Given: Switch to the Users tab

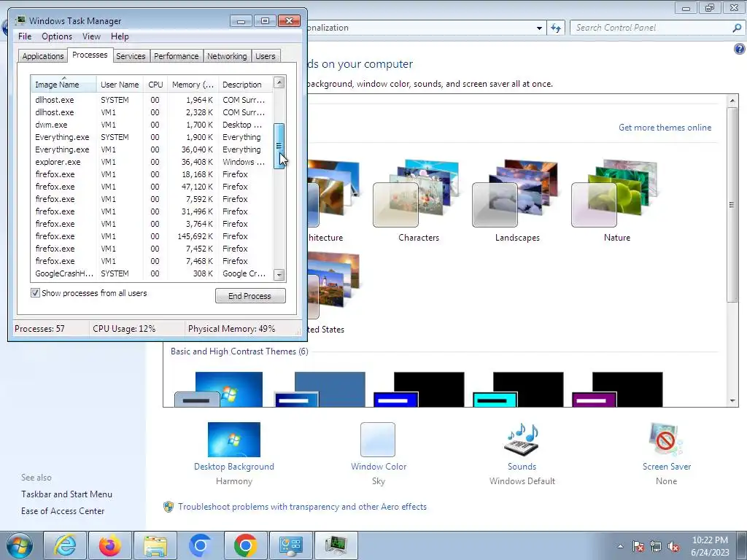Looking at the screenshot, I should pos(265,56).
